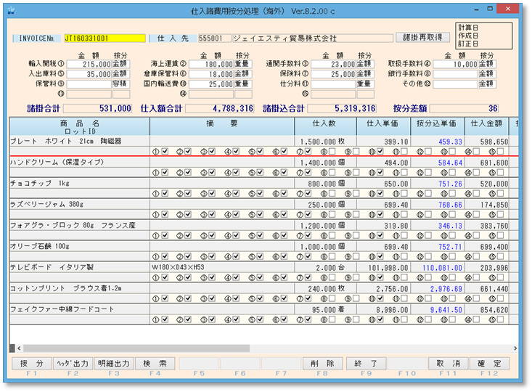Click the 諸掛合計 total field 531,000

pos(98,109)
